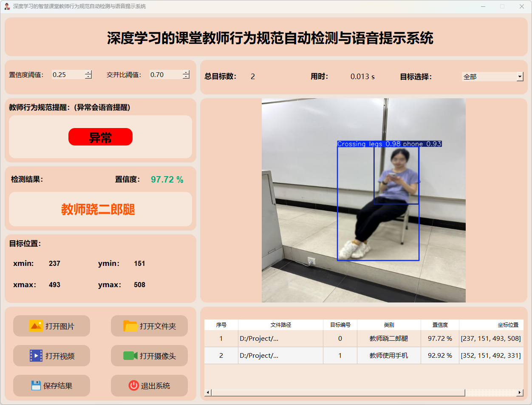Click the app icon in the title bar
Viewport: 532px width, 405px height.
point(7,6)
